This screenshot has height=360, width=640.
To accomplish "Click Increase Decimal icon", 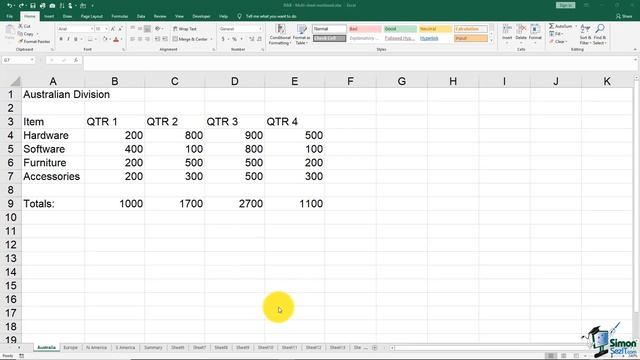I will [251, 39].
